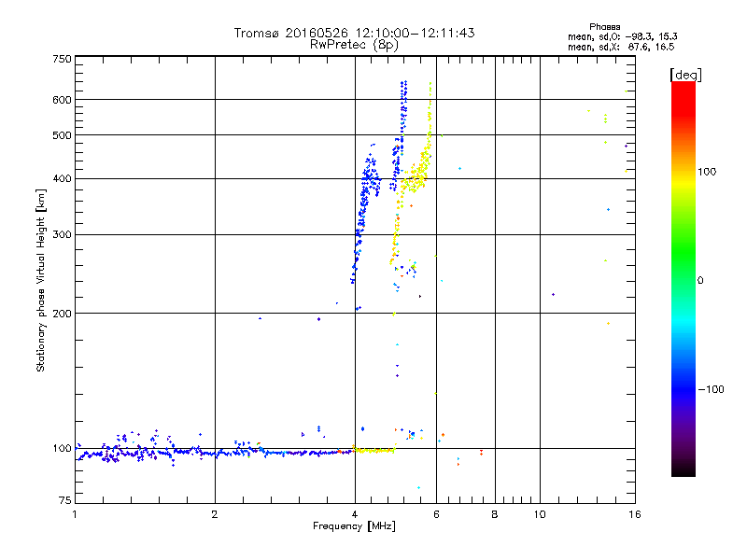The width and height of the screenshot is (747, 560).
Task: Click the x-axis tick label '8'
Action: 495,514
